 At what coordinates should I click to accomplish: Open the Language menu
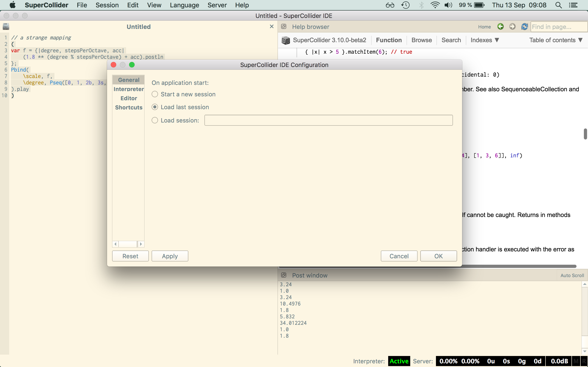[x=184, y=5]
